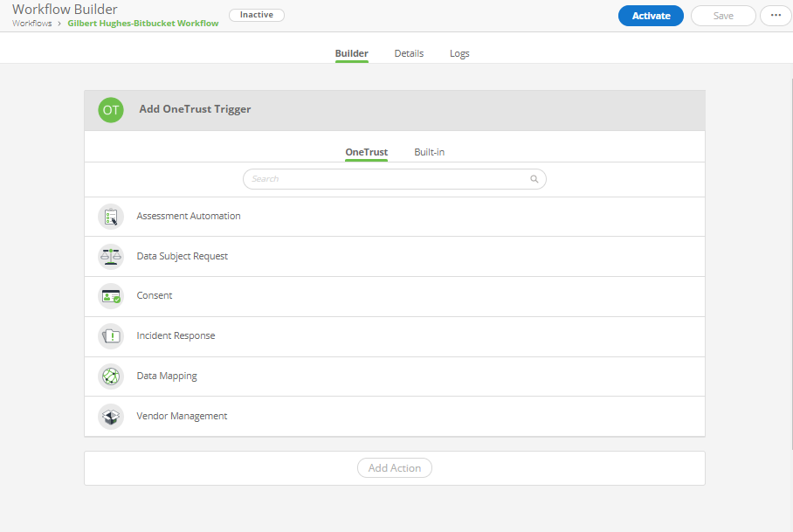Image resolution: width=793 pixels, height=532 pixels.
Task: Select the Data Mapping globe icon
Action: click(111, 376)
